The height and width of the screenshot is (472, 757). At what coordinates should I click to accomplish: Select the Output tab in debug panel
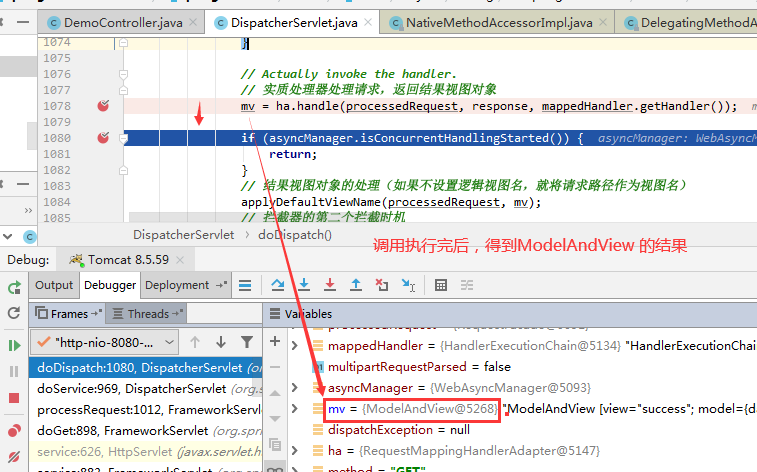pos(54,285)
